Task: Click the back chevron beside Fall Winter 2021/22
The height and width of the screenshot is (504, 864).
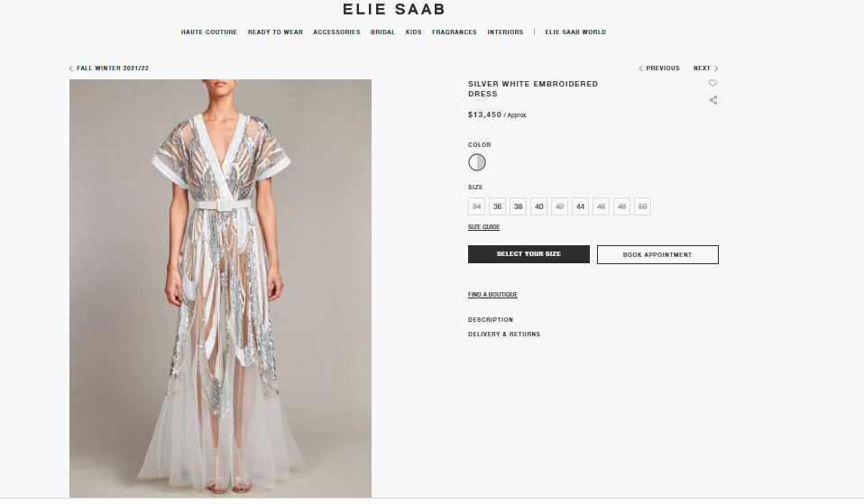Action: pyautogui.click(x=71, y=69)
